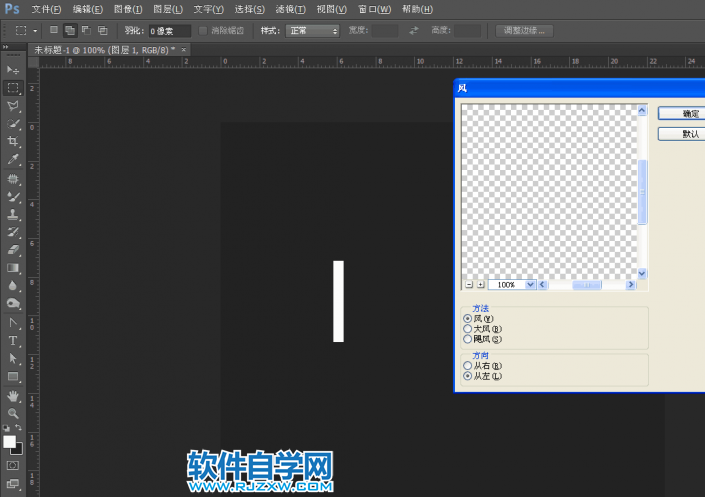Expand the tool preset picker arrow
This screenshot has height=497, width=705.
point(35,31)
